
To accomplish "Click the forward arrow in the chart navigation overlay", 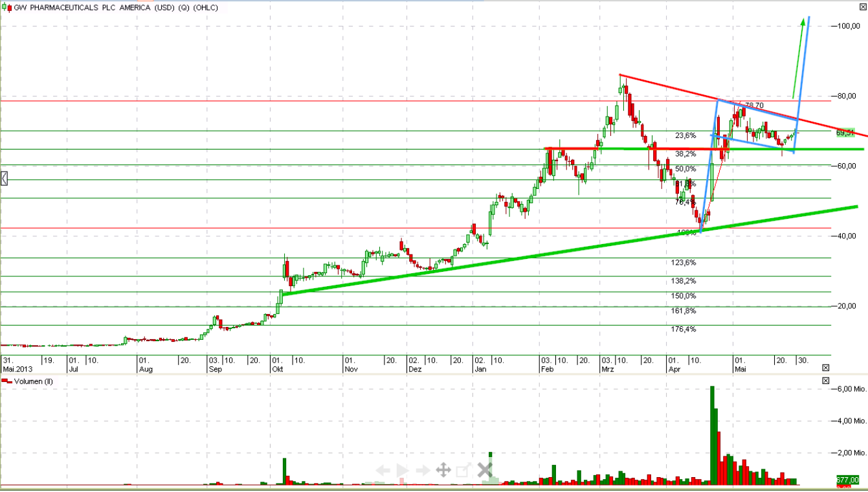I will pos(421,471).
